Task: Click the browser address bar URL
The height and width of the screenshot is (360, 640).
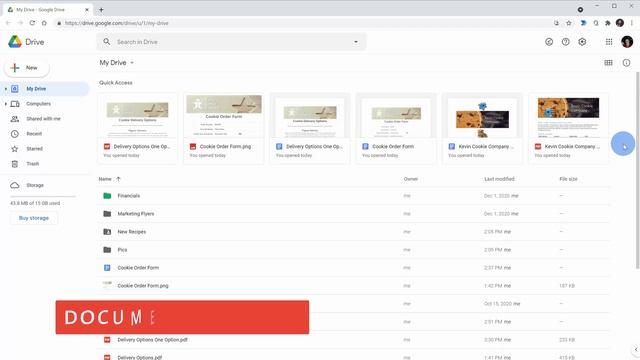Action: (117, 23)
